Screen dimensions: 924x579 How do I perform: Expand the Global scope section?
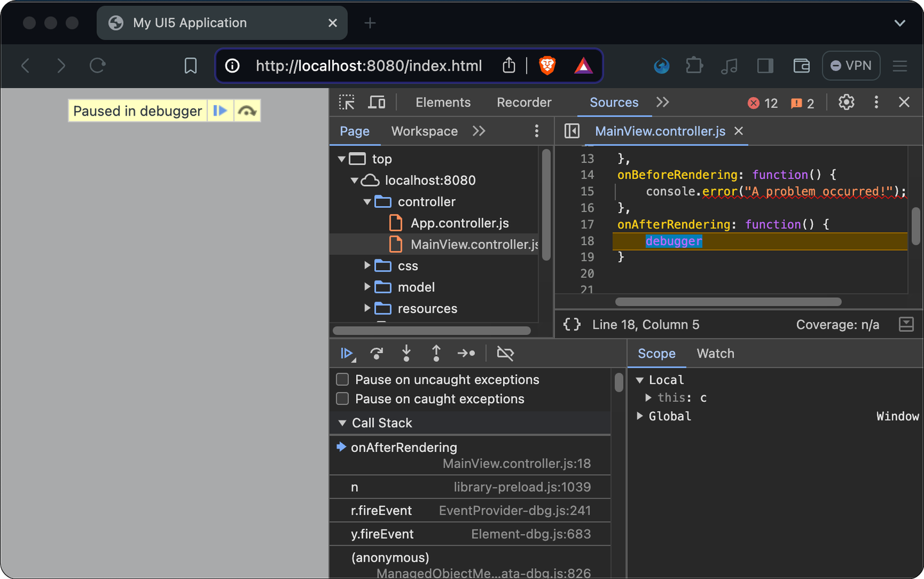[640, 416]
